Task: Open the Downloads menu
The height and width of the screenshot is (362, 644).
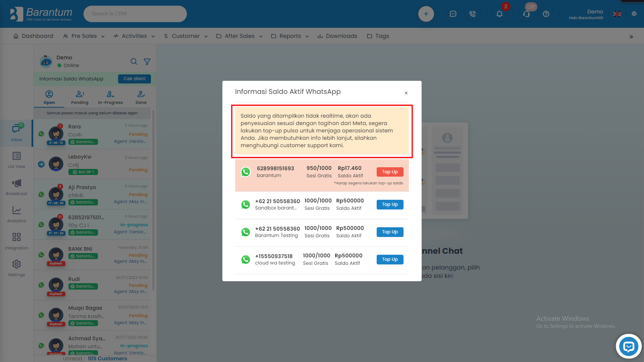Action: click(x=337, y=36)
